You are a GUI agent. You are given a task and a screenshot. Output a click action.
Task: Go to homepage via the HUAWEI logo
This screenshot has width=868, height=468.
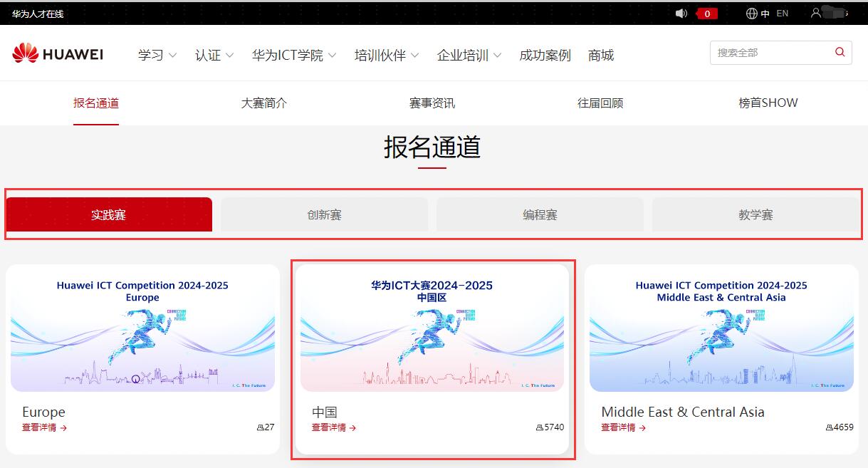[58, 54]
